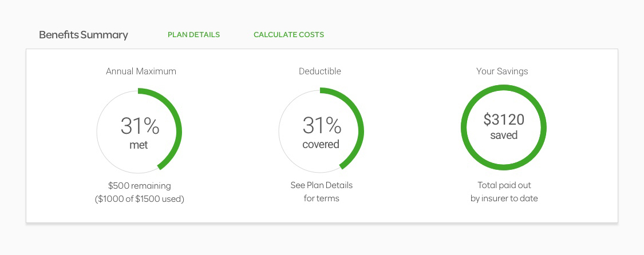Viewport: 644px width, 255px height.
Task: Open the PLAN DETAILS link
Action: 193,35
